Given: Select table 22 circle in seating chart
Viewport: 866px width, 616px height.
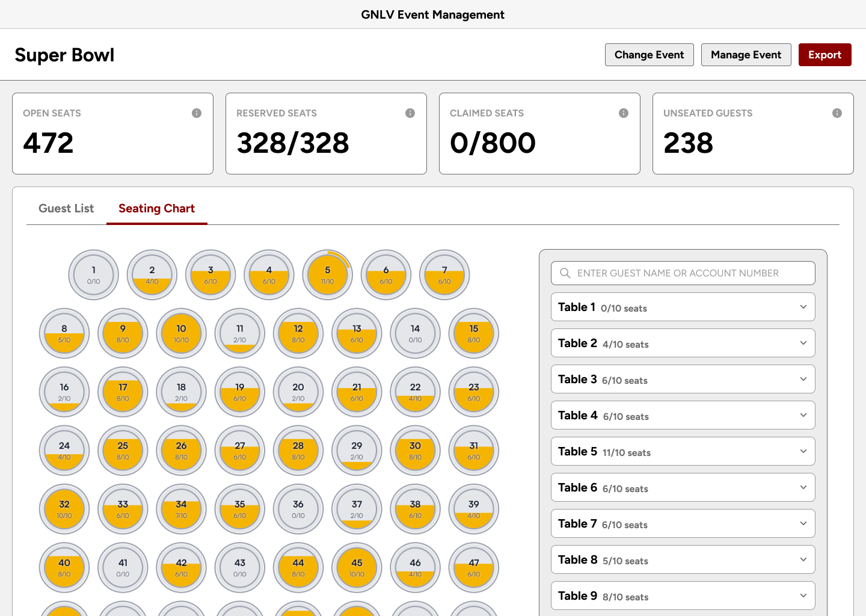Looking at the screenshot, I should (x=416, y=392).
